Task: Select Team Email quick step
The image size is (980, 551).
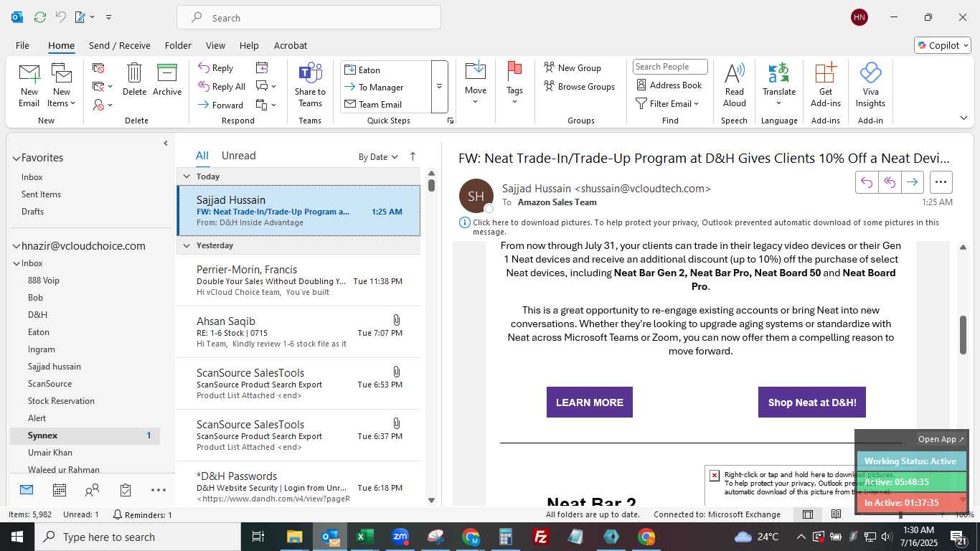Action: (x=386, y=104)
